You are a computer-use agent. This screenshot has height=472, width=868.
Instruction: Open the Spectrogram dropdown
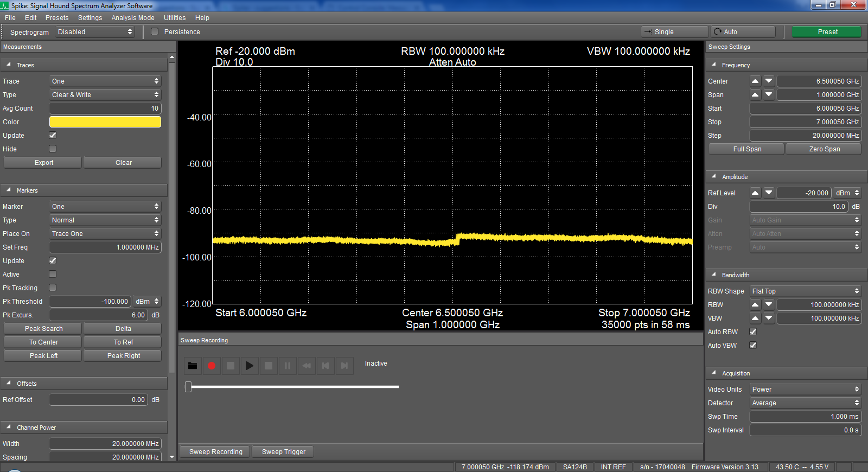(95, 32)
